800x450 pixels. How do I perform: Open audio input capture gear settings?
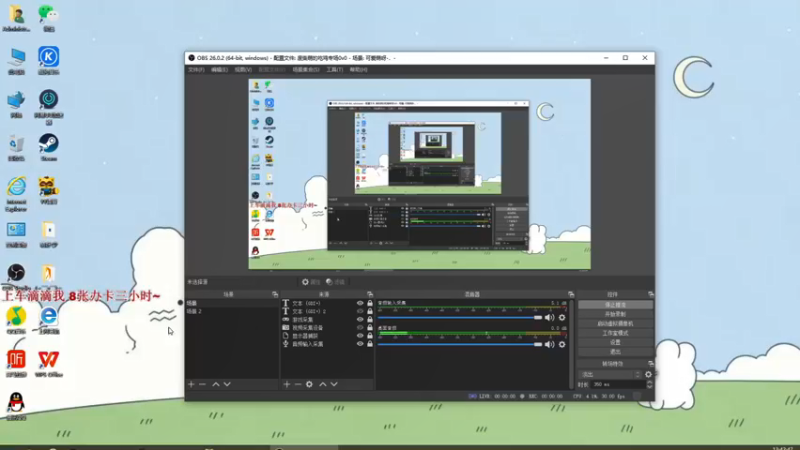point(562,317)
